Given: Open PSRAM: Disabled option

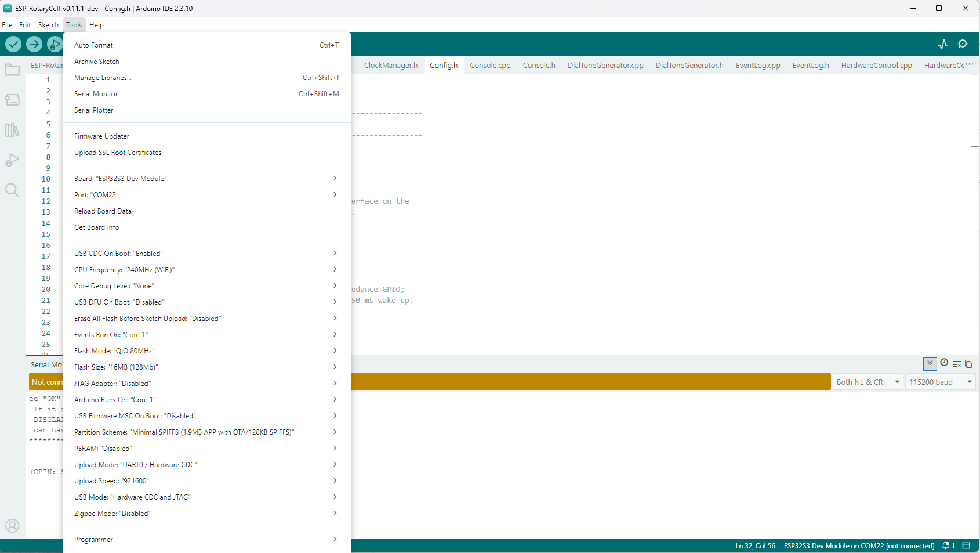Looking at the screenshot, I should (x=206, y=449).
